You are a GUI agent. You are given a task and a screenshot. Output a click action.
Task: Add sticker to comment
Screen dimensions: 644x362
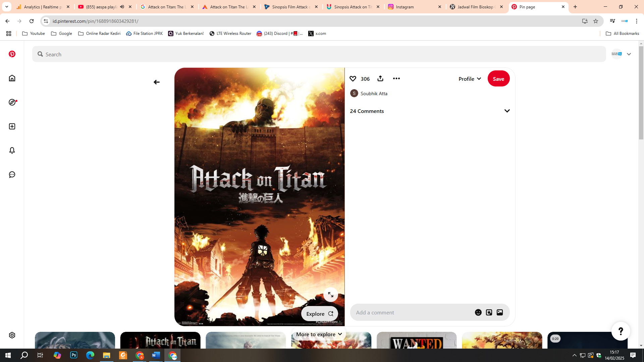click(x=489, y=312)
